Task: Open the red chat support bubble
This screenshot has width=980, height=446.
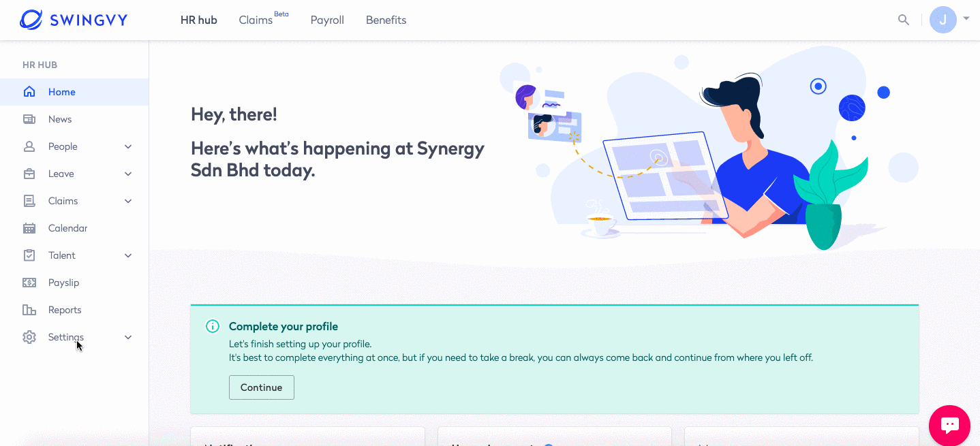Action: pos(949,426)
